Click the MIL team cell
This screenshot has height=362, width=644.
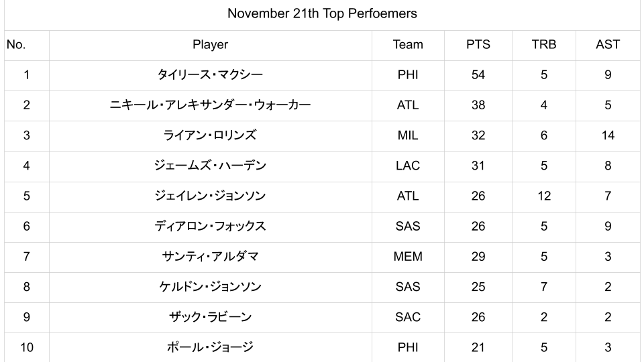pos(408,135)
